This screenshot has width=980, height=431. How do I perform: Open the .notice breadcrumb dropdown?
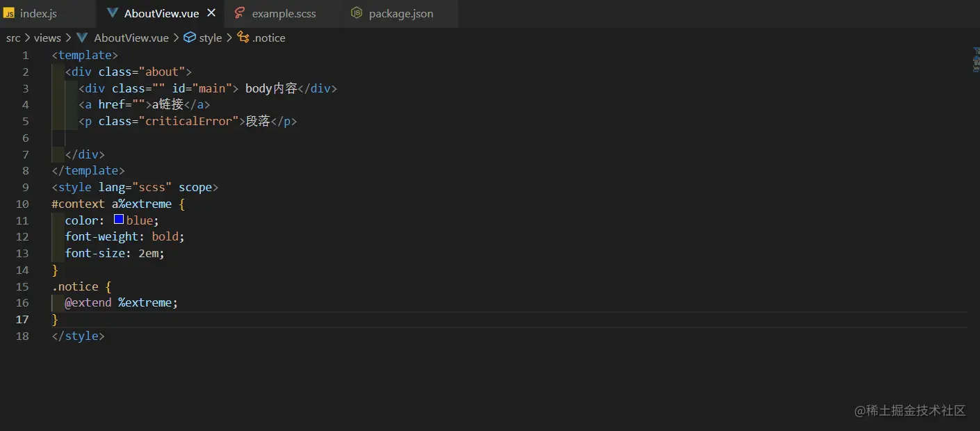pos(269,38)
